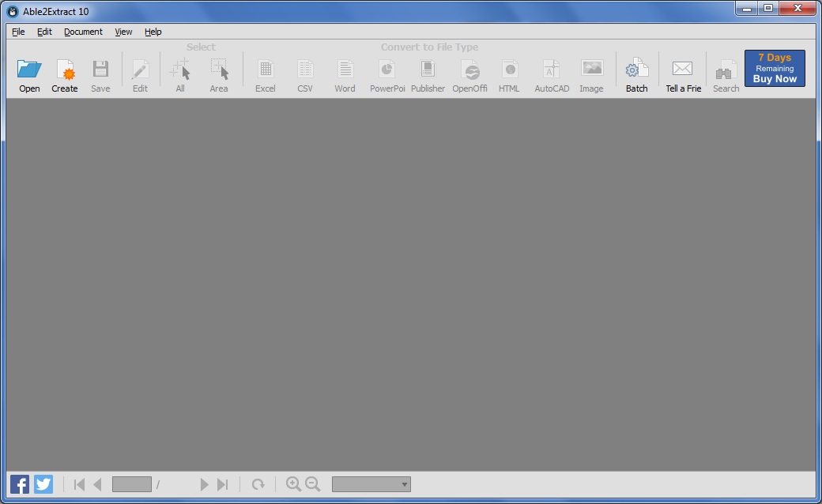Screen dimensions: 822x504
Task: Open the View menu
Action: tap(123, 32)
